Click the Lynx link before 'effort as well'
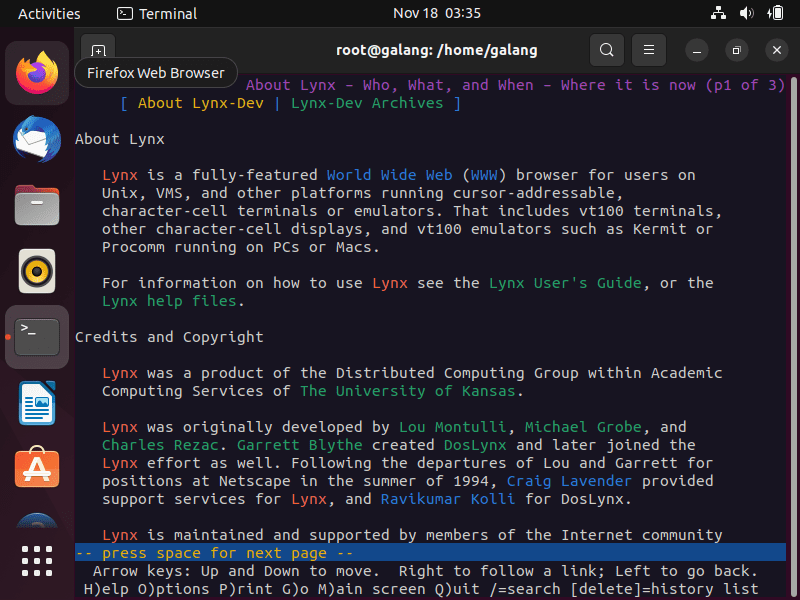Image resolution: width=800 pixels, height=600 pixels. pos(120,463)
